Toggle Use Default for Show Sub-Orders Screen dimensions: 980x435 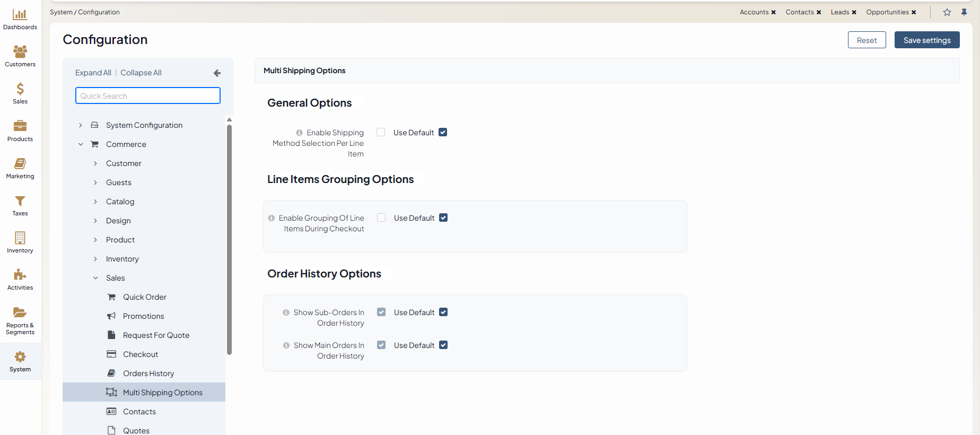coord(443,312)
